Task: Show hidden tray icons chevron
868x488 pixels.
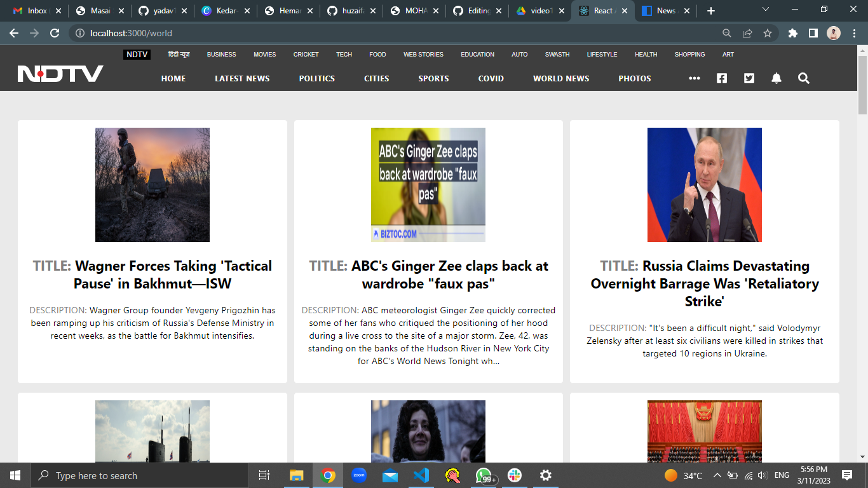Action: (717, 475)
